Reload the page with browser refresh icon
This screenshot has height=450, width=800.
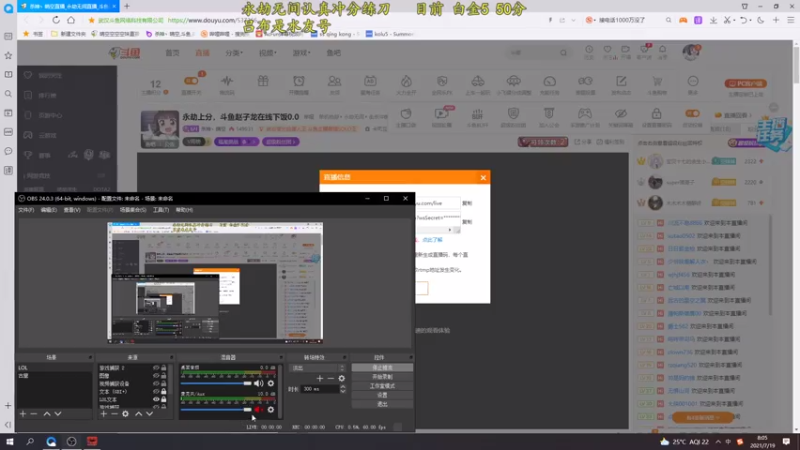pos(56,20)
